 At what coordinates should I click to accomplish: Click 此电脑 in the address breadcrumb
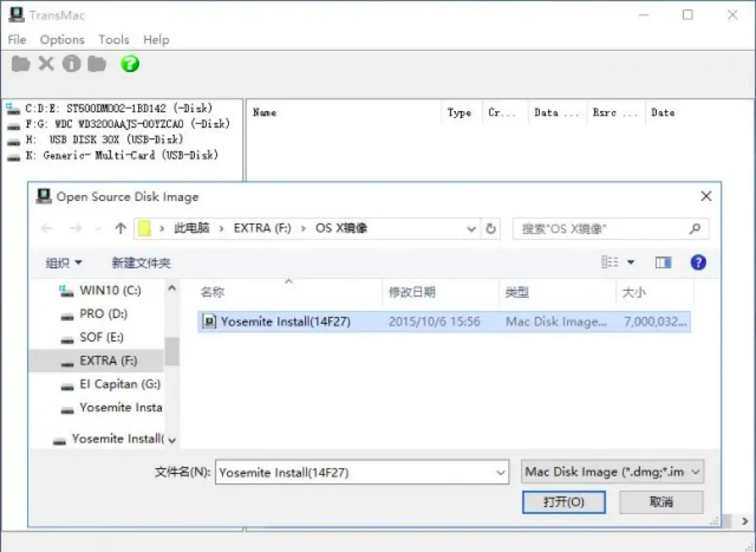click(191, 228)
